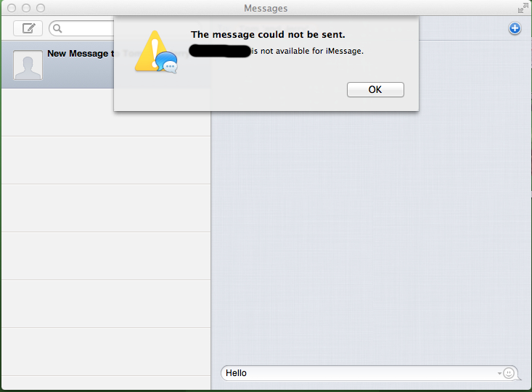Screen dimensions: 532x392
Task: Zoom the Messages window
Action: (41, 8)
